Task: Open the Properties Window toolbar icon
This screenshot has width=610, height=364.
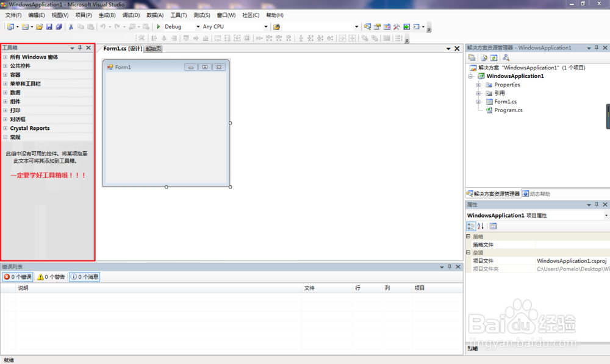Action: (x=377, y=27)
